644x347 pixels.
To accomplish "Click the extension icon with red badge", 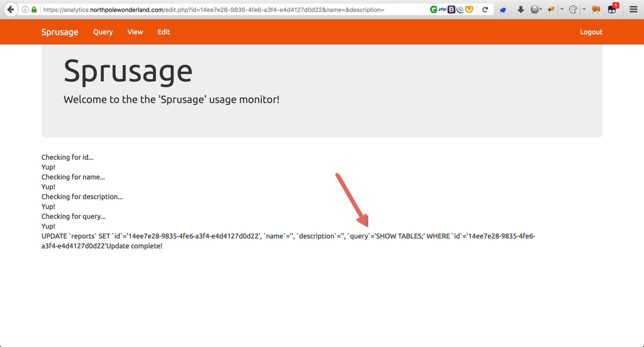I will (x=612, y=9).
